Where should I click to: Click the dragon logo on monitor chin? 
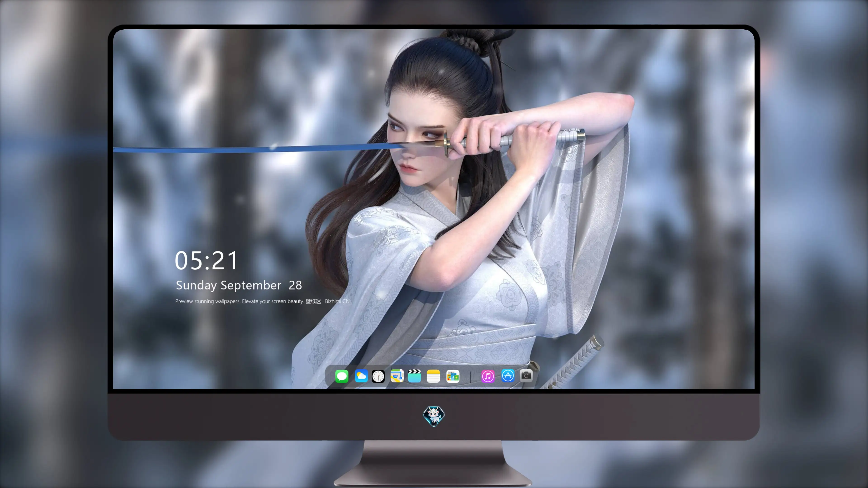point(434,416)
